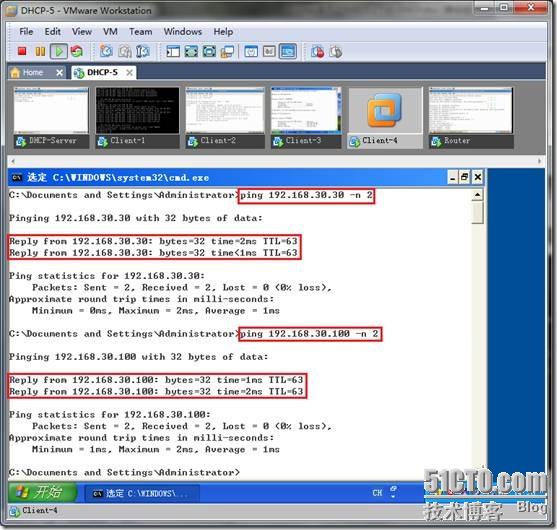
Task: Click the ping 192.168.30.30 -n 2 command
Action: [306, 195]
